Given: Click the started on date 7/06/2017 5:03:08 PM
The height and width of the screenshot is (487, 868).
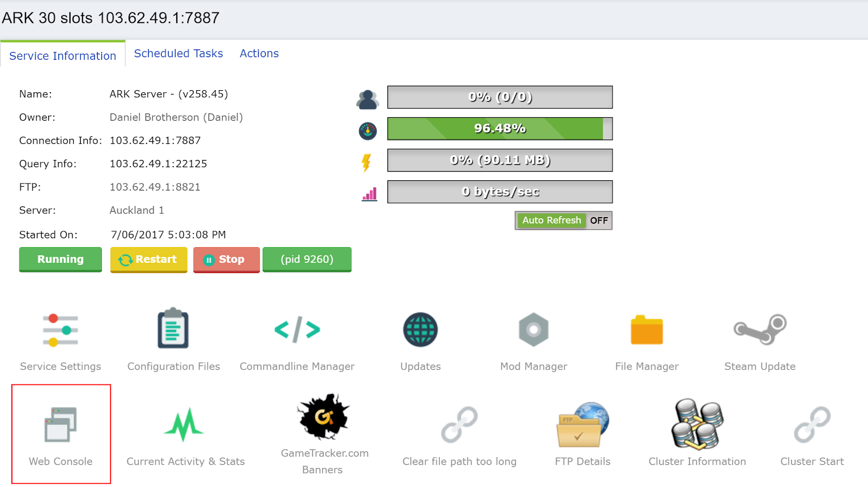Looking at the screenshot, I should coord(168,235).
